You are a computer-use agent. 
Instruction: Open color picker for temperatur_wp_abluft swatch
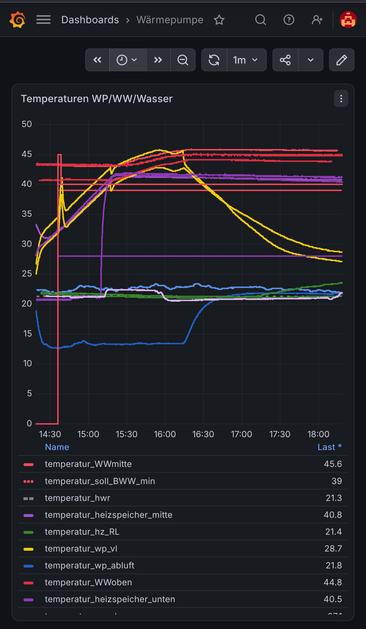click(28, 566)
